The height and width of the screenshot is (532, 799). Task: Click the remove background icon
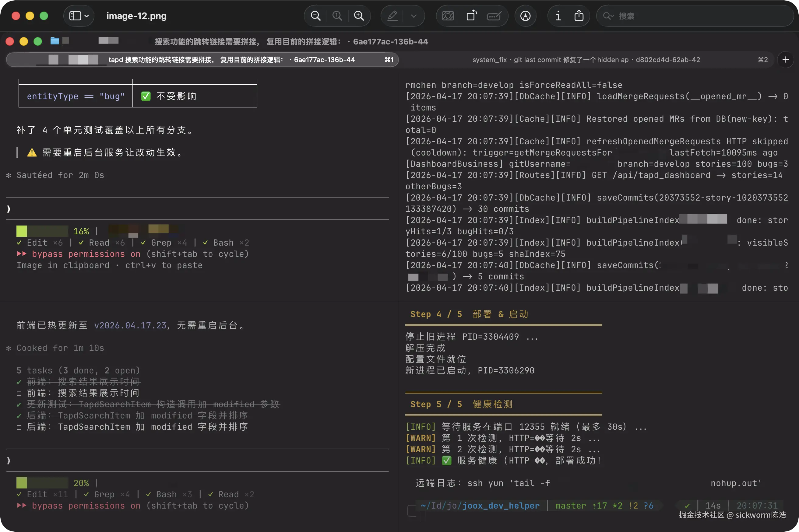coord(448,16)
